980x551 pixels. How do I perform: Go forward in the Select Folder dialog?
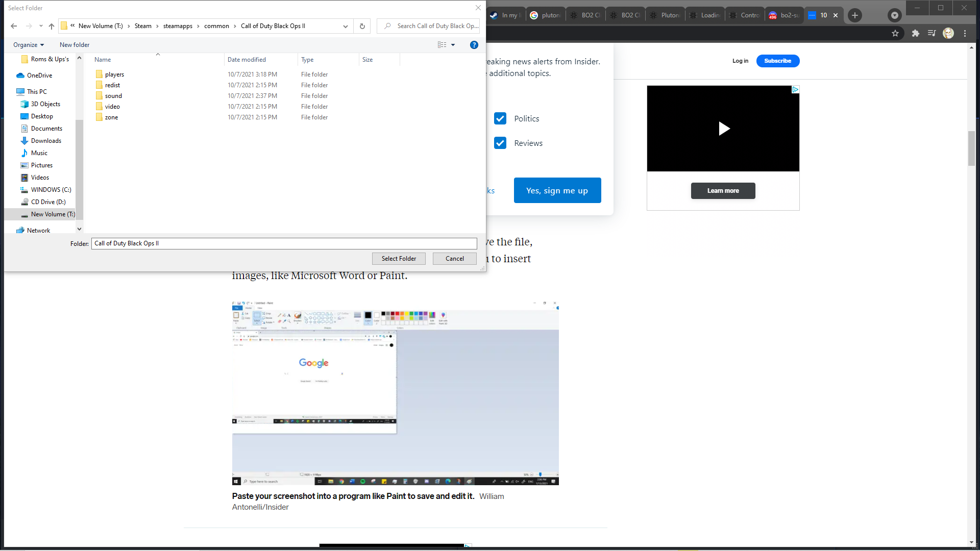click(x=29, y=26)
